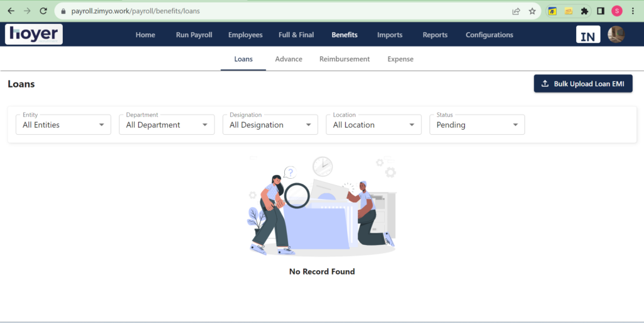This screenshot has height=323, width=644.
Task: Open Configurations menu
Action: coord(489,35)
